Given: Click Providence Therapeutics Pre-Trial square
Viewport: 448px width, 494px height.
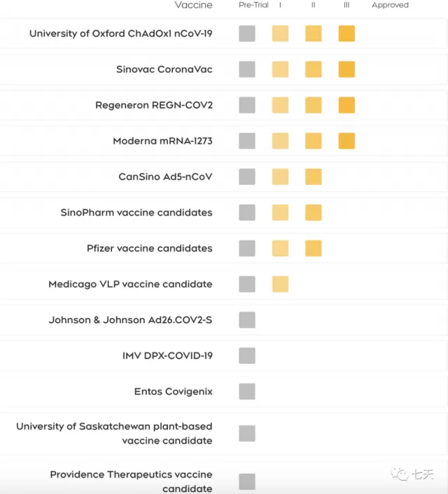Looking at the screenshot, I should pyautogui.click(x=247, y=481).
